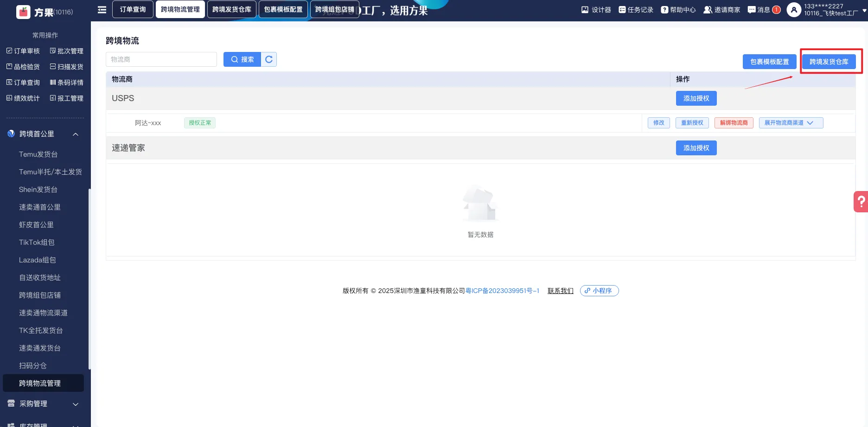Open 品检验货 shortcut
868x427 pixels.
pos(23,67)
